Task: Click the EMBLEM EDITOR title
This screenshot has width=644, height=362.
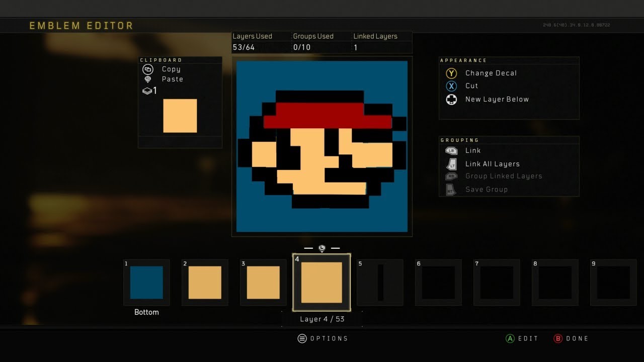Action: [x=82, y=26]
